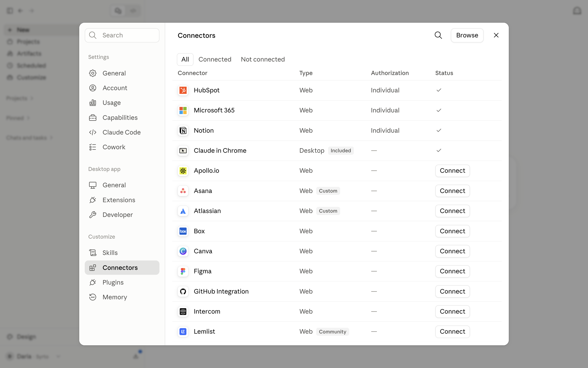Click the Microsoft 365 logo icon

coord(183,110)
